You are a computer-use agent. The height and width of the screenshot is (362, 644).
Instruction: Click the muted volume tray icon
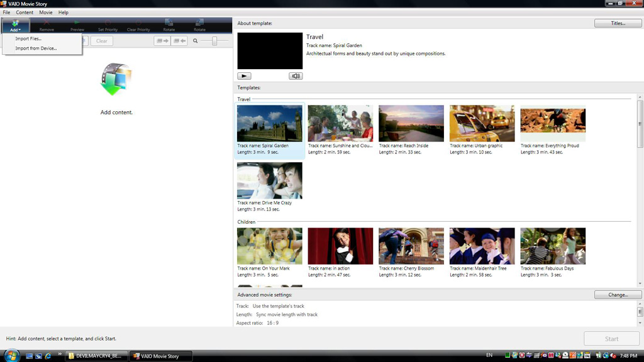[x=613, y=356]
